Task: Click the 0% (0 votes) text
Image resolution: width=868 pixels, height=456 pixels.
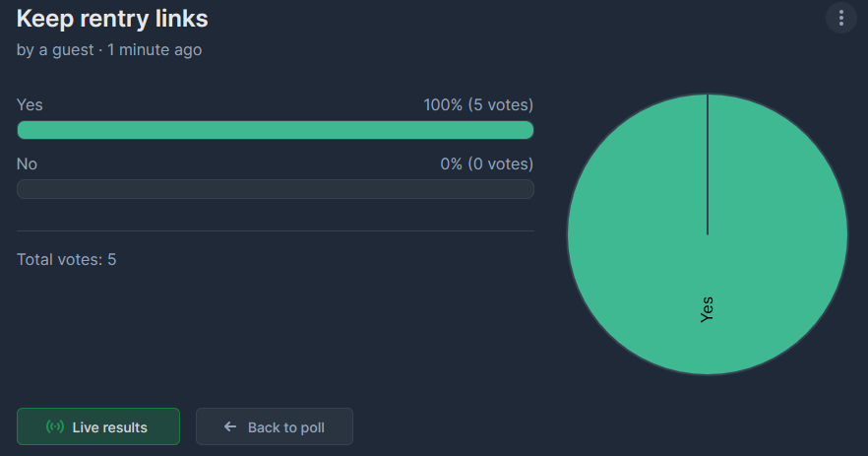Action: pyautogui.click(x=486, y=164)
